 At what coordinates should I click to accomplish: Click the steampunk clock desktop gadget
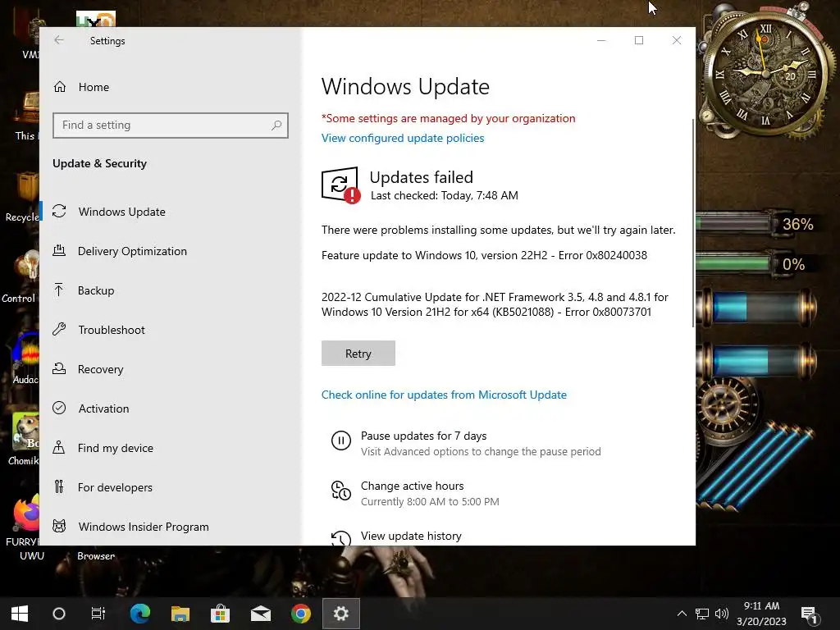pyautogui.click(x=766, y=73)
